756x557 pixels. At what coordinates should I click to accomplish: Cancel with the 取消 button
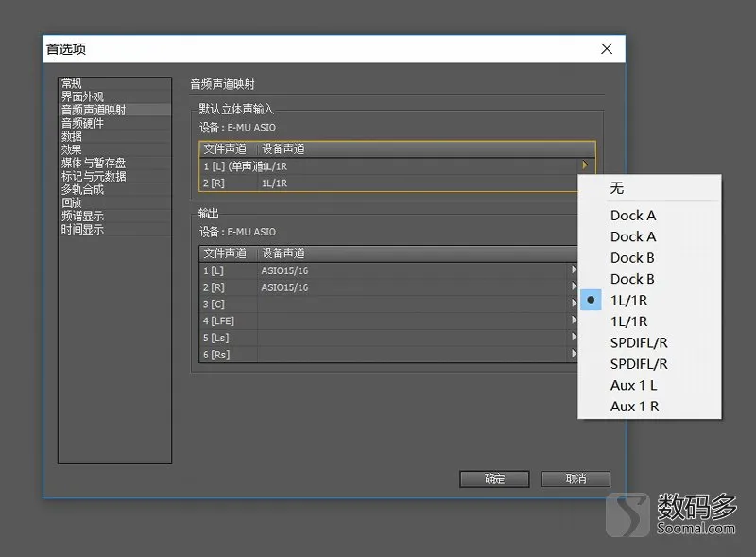[576, 479]
